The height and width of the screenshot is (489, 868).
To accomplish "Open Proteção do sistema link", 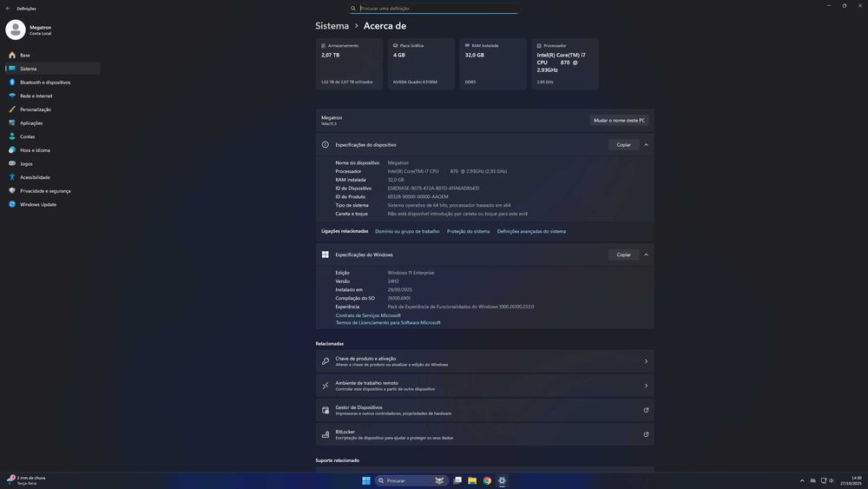I will coord(469,232).
